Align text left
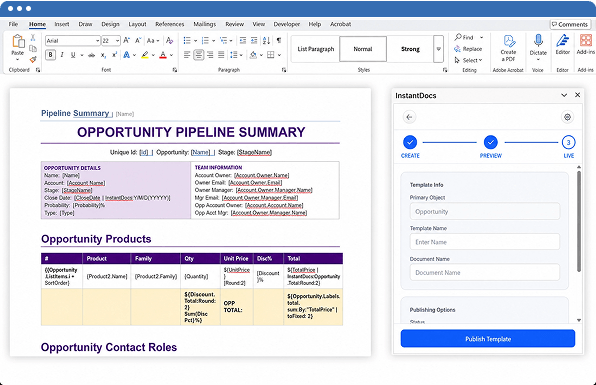Screen dimensions: 596x385 tap(187, 55)
